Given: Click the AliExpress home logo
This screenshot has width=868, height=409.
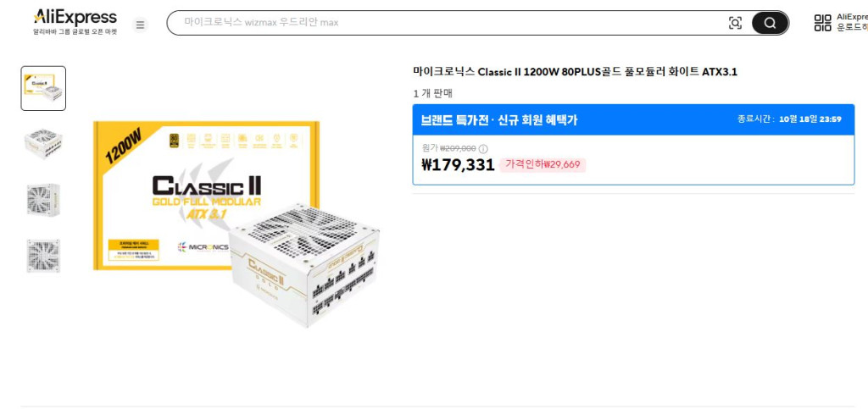Looking at the screenshot, I should [x=75, y=18].
